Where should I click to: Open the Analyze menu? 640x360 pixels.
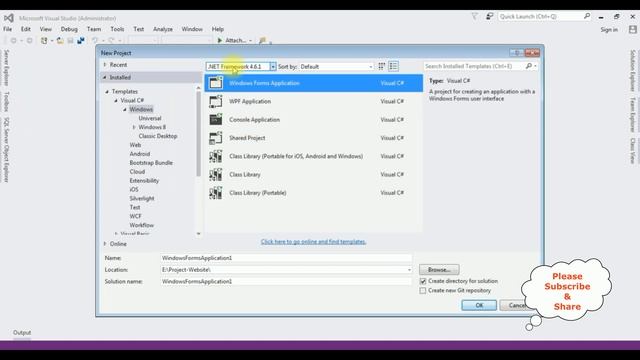(x=163, y=29)
